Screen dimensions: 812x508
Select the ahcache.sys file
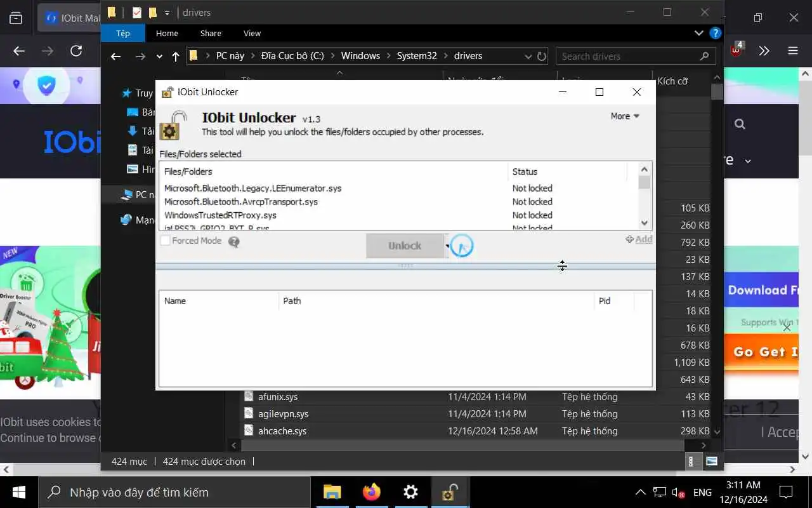pos(282,431)
